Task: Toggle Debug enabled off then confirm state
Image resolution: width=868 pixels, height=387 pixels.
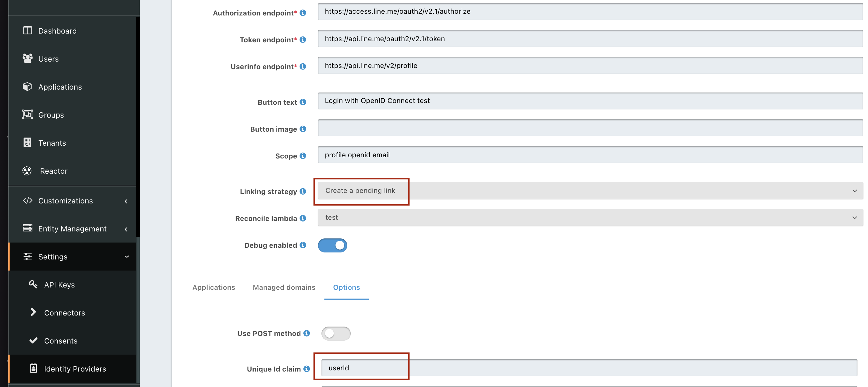Action: pyautogui.click(x=332, y=245)
